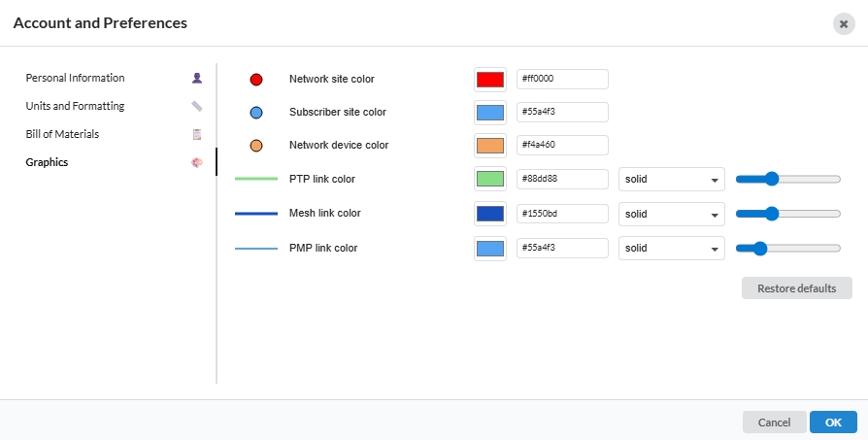Image resolution: width=868 pixels, height=440 pixels.
Task: Open the Network site color swatch
Action: coord(490,80)
